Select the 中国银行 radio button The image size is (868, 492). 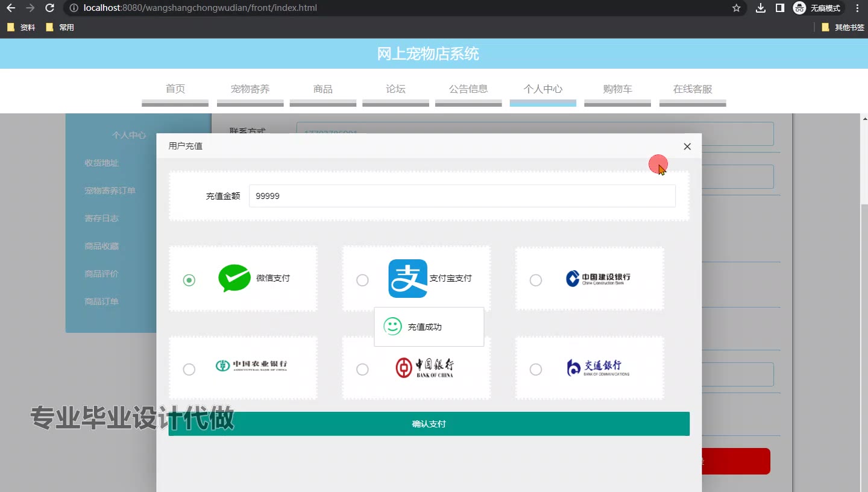pyautogui.click(x=362, y=369)
